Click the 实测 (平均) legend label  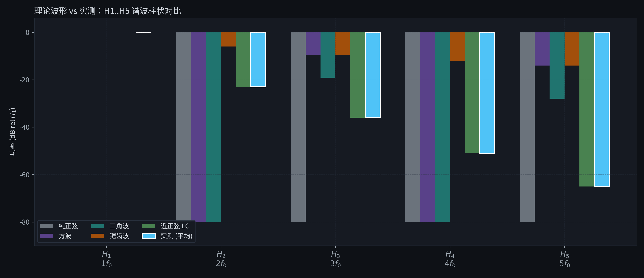click(176, 236)
